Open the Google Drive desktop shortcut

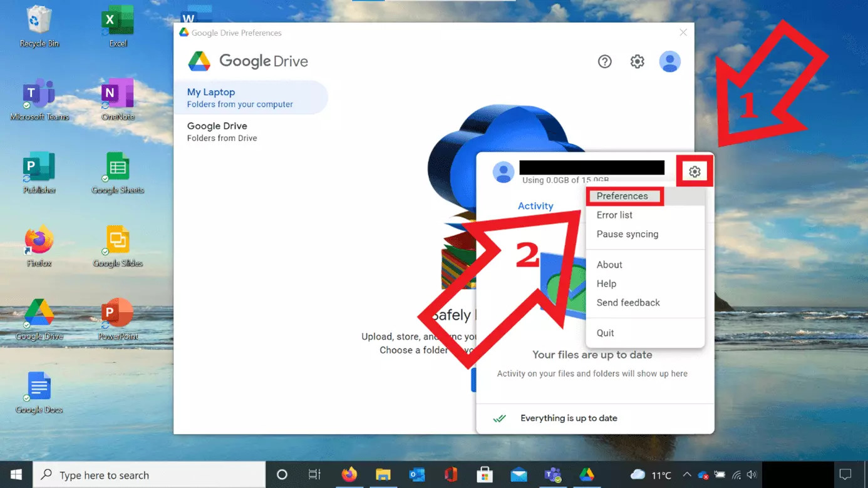(39, 320)
